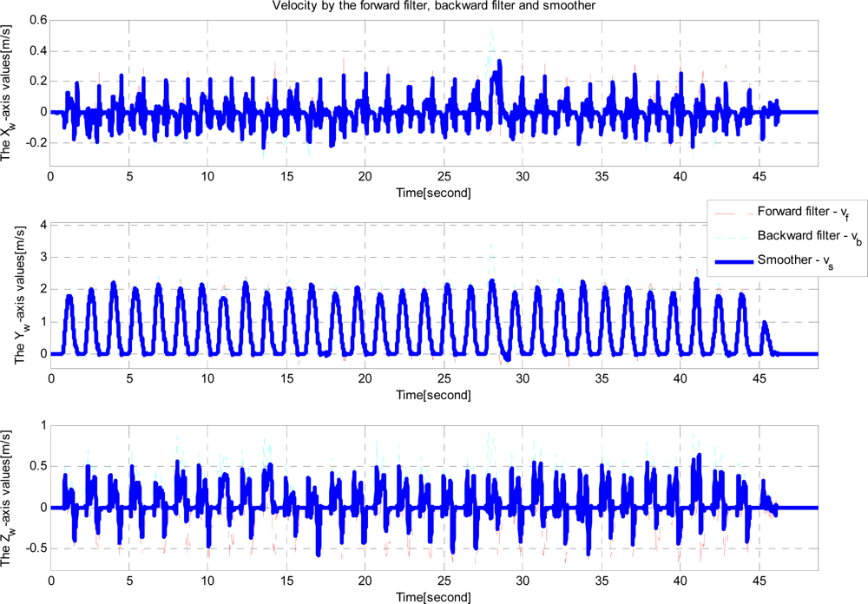The width and height of the screenshot is (868, 604).
Task: Click the Xw-axis values y-axis label
Action: click(7, 93)
